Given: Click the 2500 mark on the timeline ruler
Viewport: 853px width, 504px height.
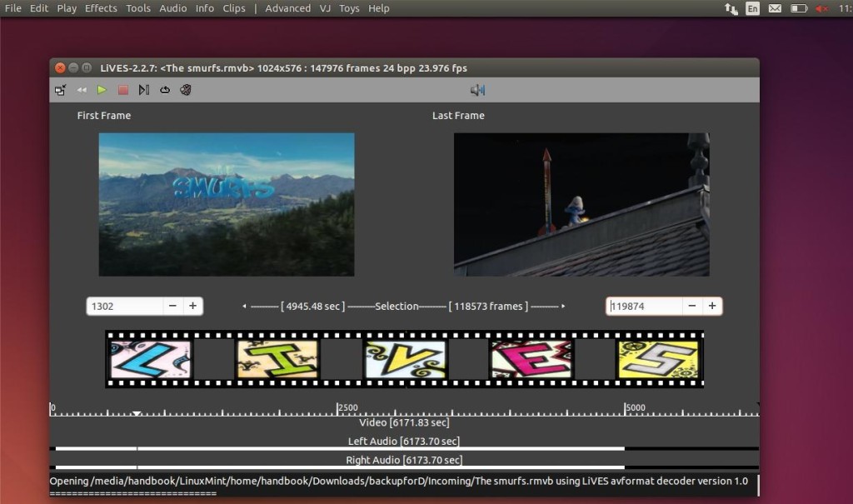Looking at the screenshot, I should click(x=347, y=407).
